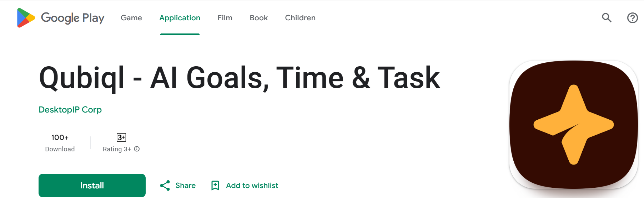Click the Share text label
Viewport: 644px width, 198px height.
coord(186,186)
